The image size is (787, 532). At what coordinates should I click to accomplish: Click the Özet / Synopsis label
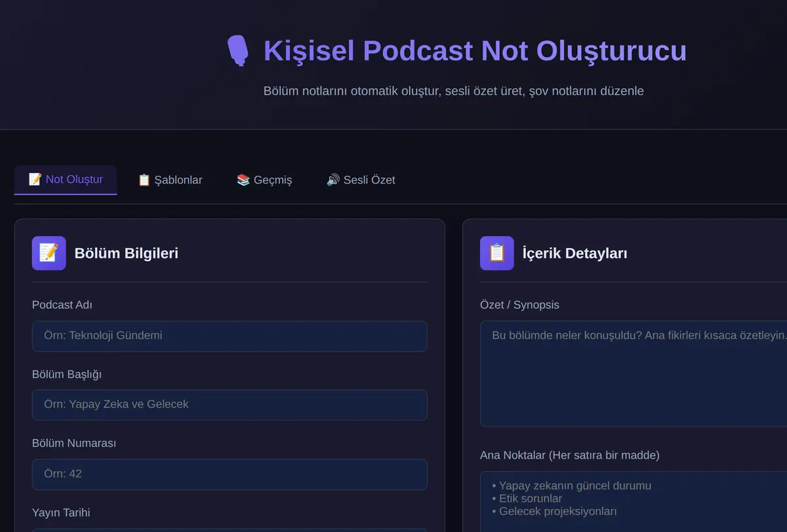point(519,305)
